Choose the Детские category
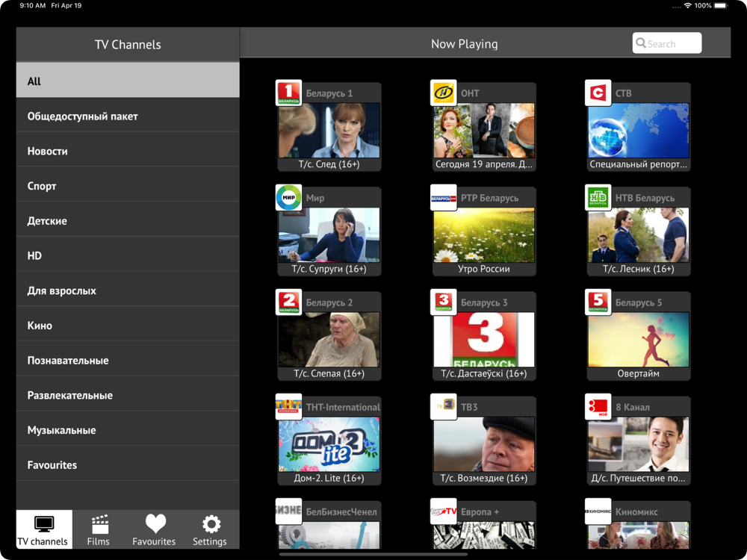This screenshot has height=560, width=747. click(128, 220)
